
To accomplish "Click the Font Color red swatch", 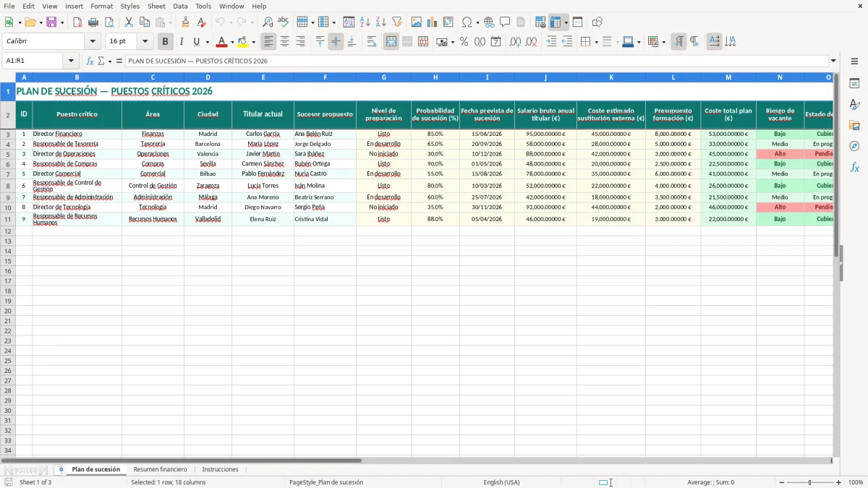I will pos(221,42).
